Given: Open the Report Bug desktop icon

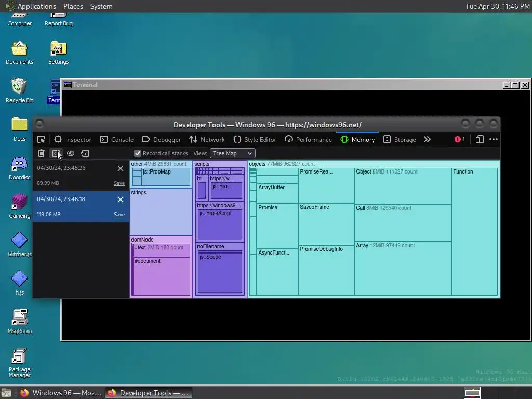Looking at the screenshot, I should [58, 20].
